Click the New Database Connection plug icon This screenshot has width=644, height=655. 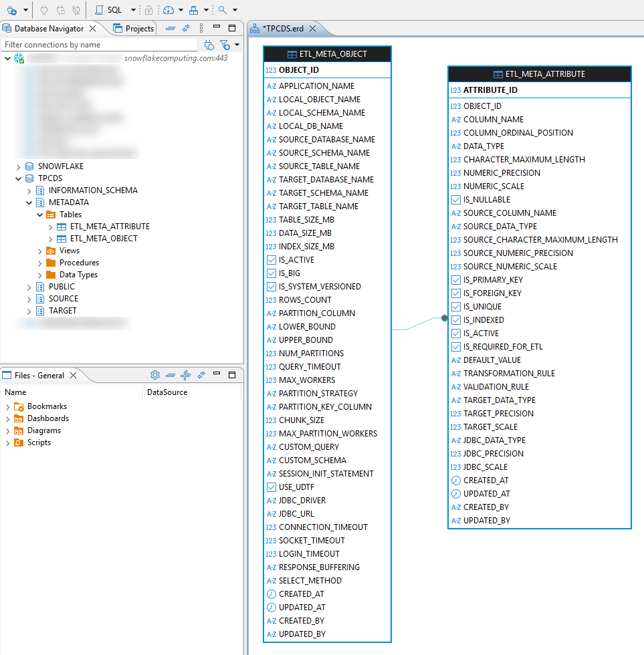[x=13, y=10]
